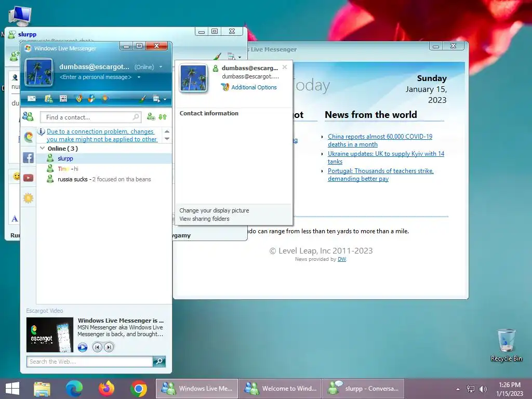Click the contacts folder icon in Messenger toolbar
The width and height of the screenshot is (532, 399).
tap(48, 99)
